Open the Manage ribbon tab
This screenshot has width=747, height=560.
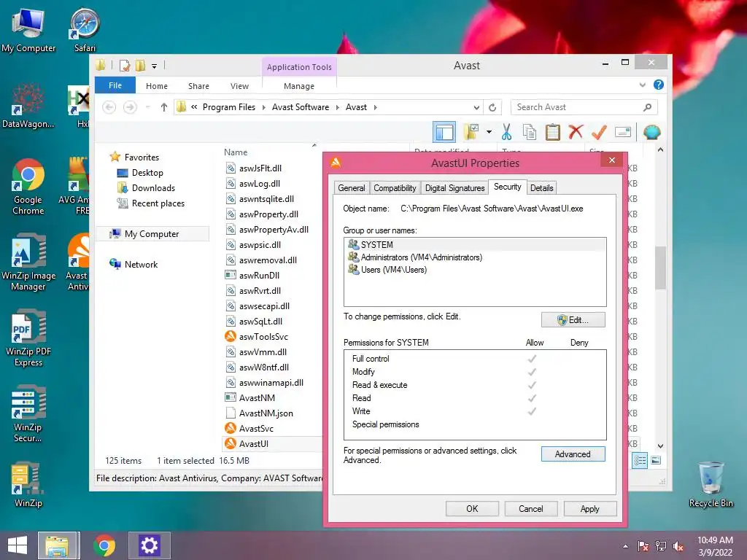click(299, 86)
